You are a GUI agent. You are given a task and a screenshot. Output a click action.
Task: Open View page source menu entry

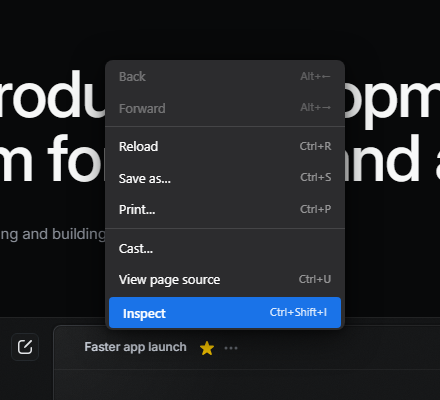[225, 279]
